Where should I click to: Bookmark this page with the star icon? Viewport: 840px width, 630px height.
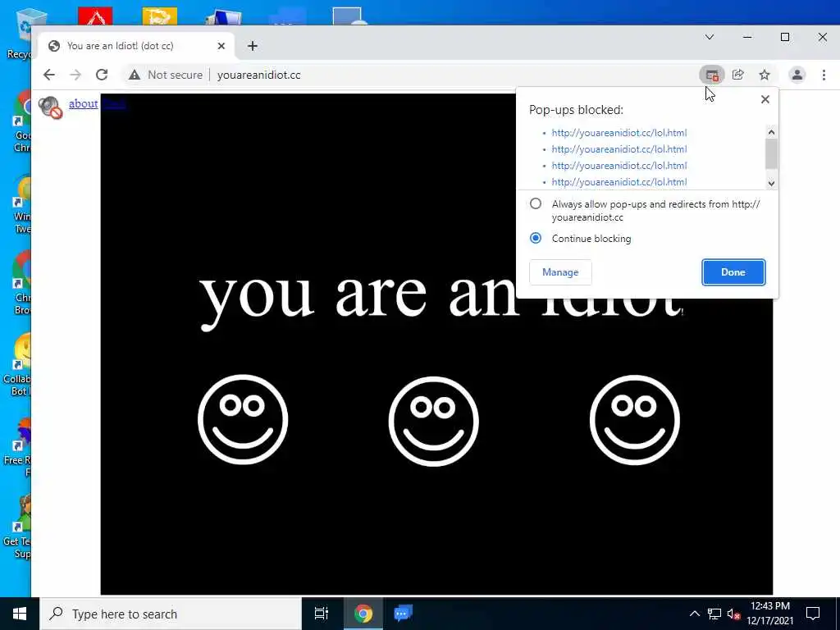click(765, 75)
